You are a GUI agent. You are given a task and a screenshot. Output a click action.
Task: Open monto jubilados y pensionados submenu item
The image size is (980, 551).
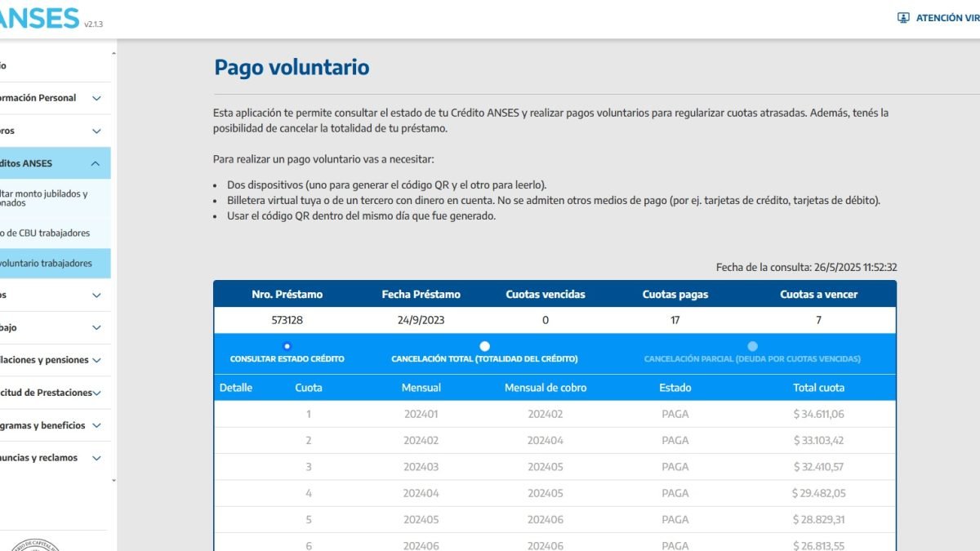[44, 198]
